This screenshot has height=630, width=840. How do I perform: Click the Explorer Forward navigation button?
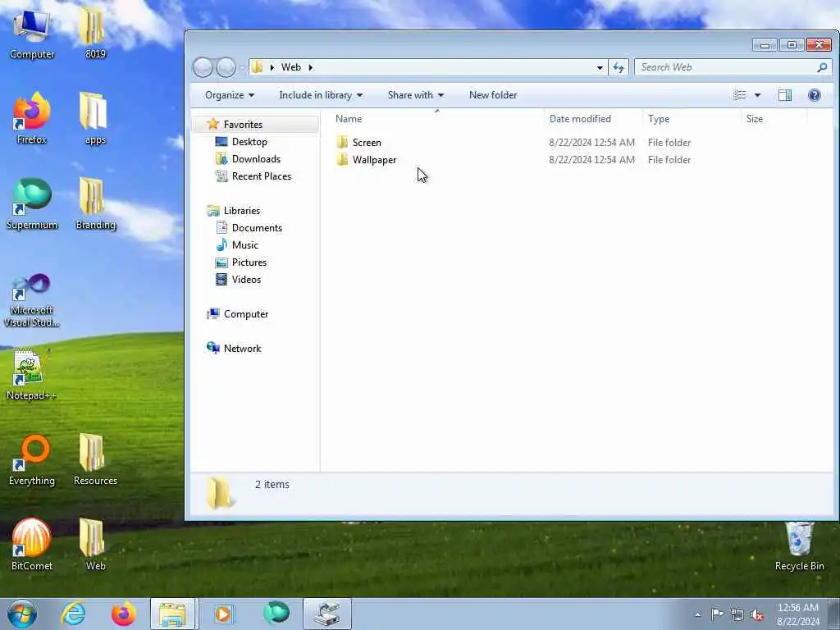[226, 67]
